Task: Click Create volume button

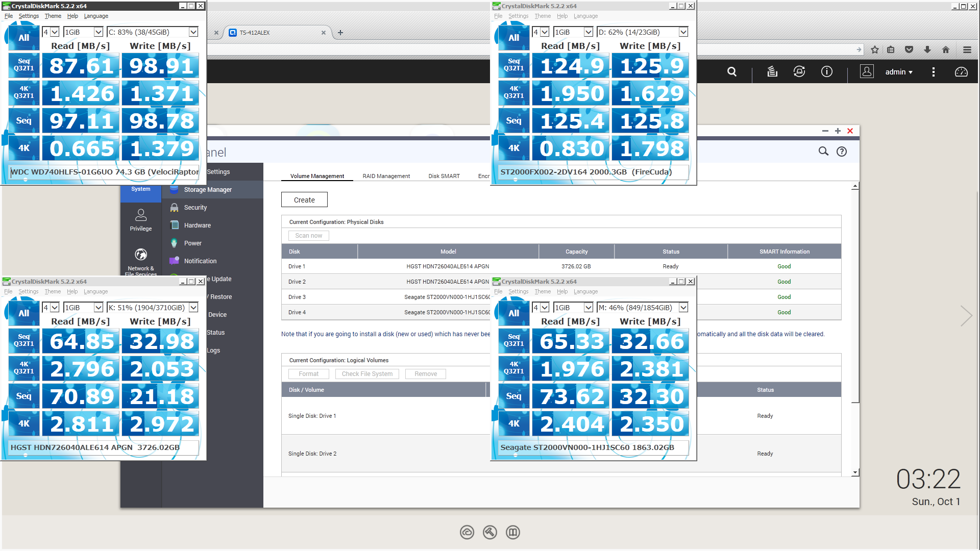Action: click(x=304, y=200)
